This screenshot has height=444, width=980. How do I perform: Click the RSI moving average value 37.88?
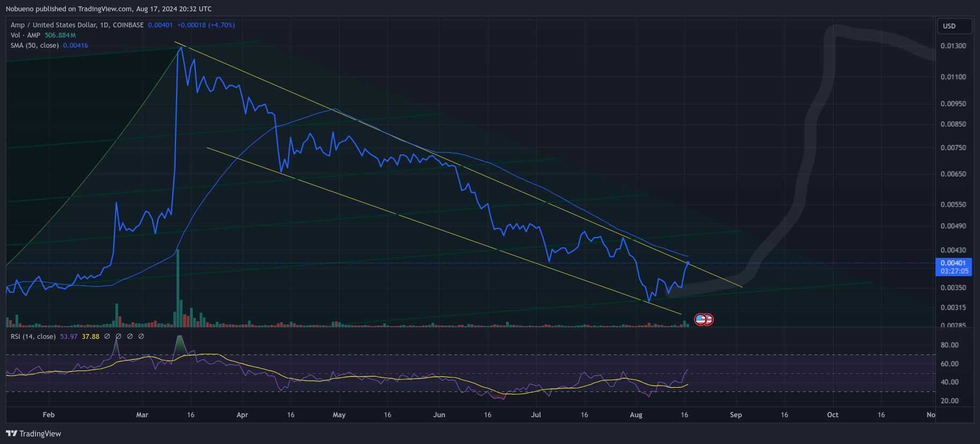[x=91, y=336]
